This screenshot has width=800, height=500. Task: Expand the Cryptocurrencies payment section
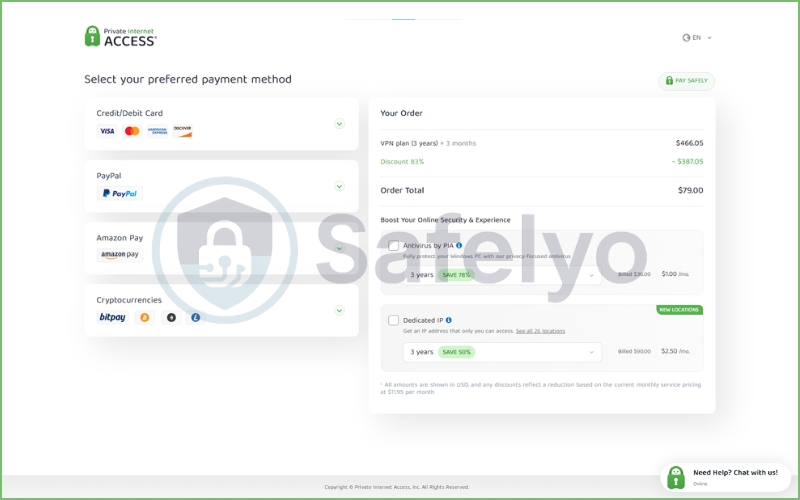click(x=339, y=310)
